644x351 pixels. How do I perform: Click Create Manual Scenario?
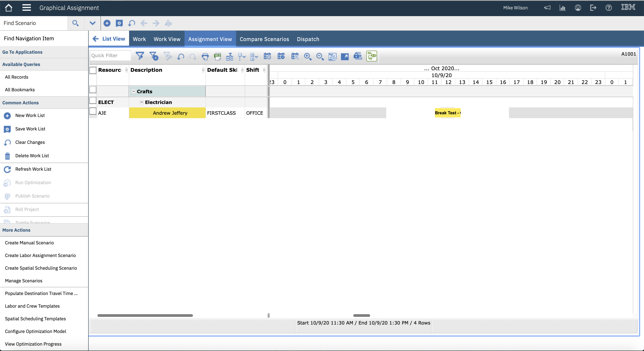click(x=30, y=242)
